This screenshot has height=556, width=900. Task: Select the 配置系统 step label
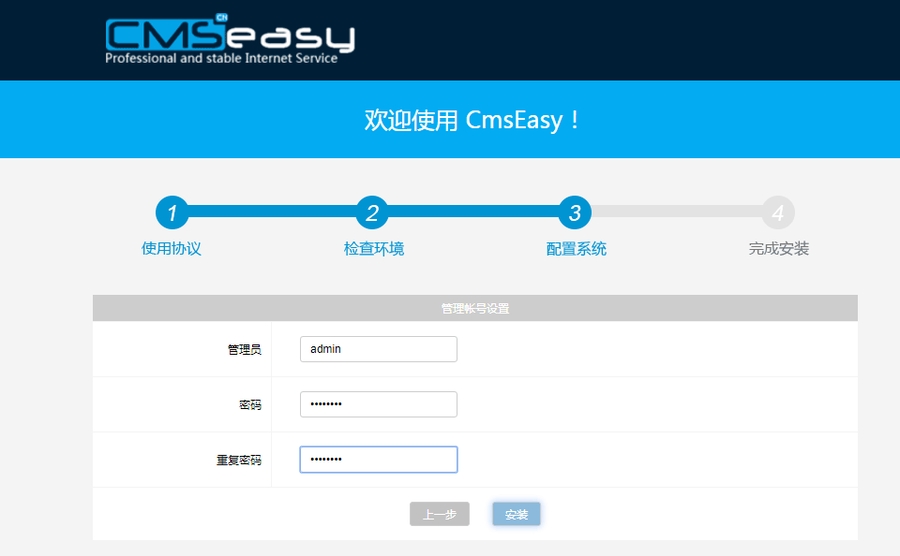[576, 249]
